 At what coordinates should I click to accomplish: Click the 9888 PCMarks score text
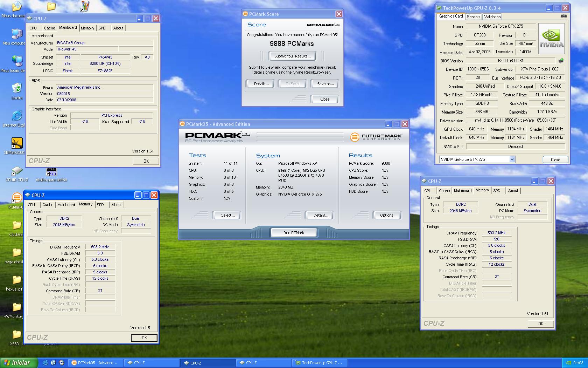pos(292,44)
